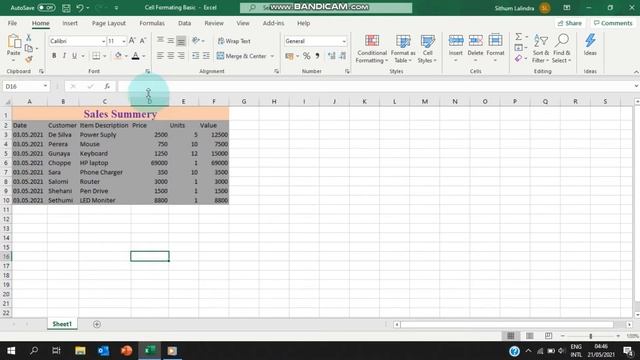Screen dimensions: 640x360
Task: Toggle Italic formatting
Action: tap(64, 56)
